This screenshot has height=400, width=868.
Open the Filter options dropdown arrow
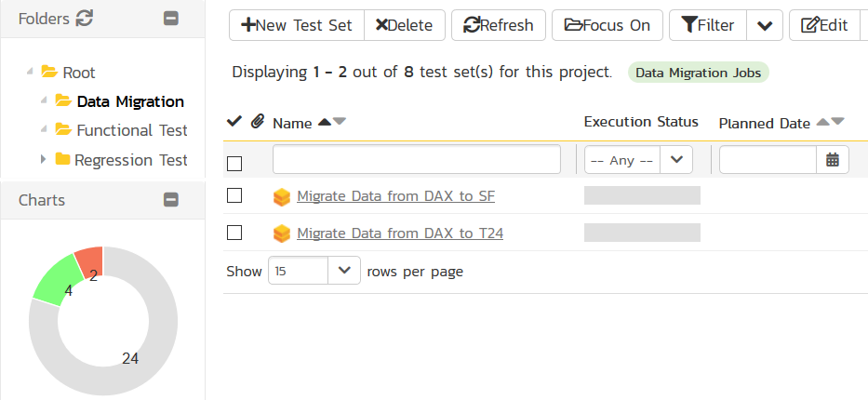click(x=764, y=25)
